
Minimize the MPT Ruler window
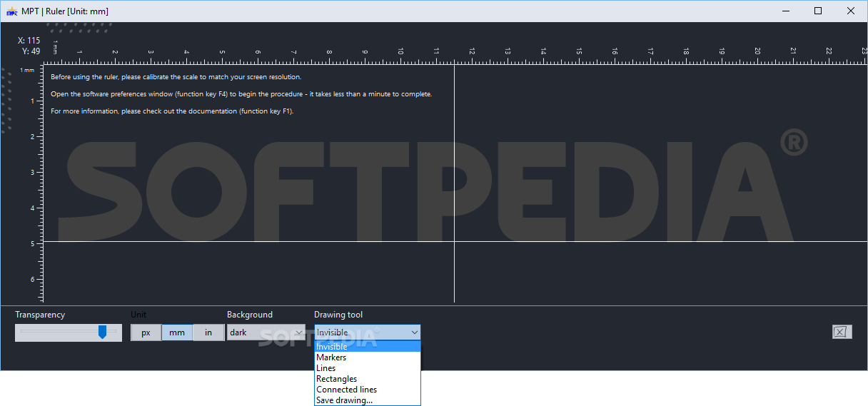pyautogui.click(x=786, y=11)
